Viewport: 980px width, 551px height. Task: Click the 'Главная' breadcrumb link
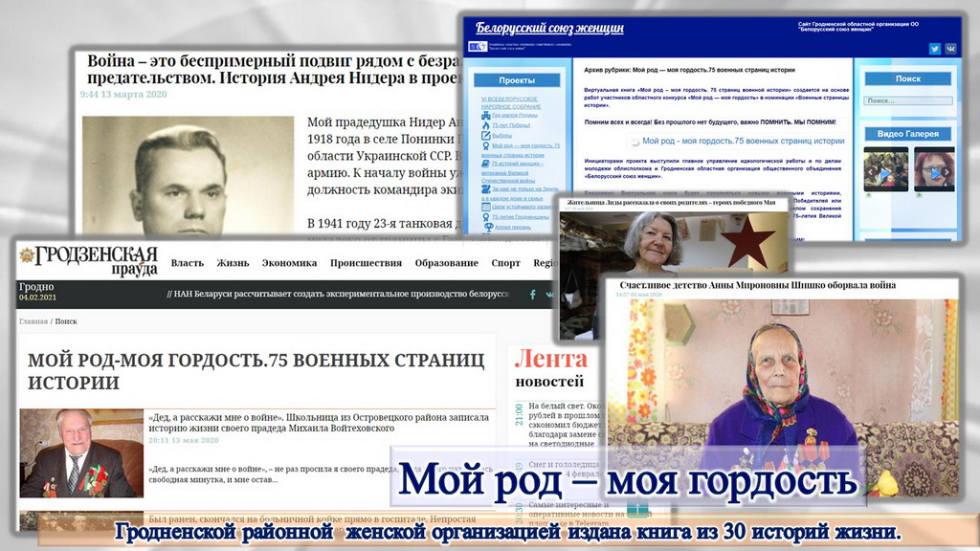pyautogui.click(x=33, y=321)
